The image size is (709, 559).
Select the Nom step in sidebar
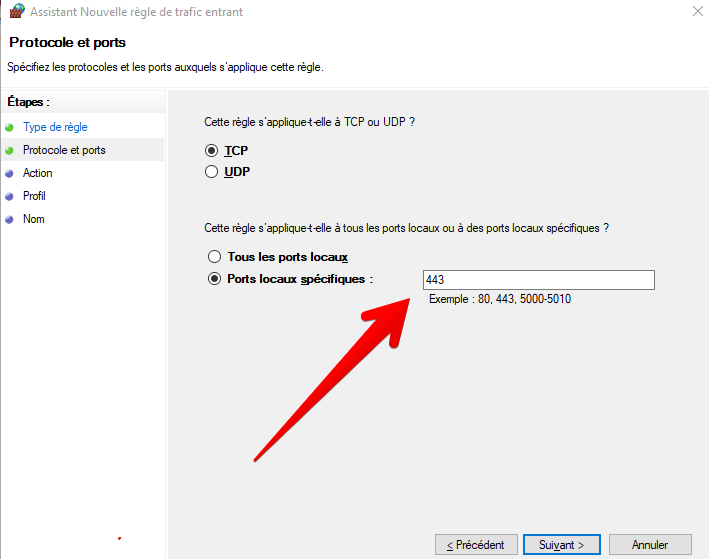click(x=34, y=219)
